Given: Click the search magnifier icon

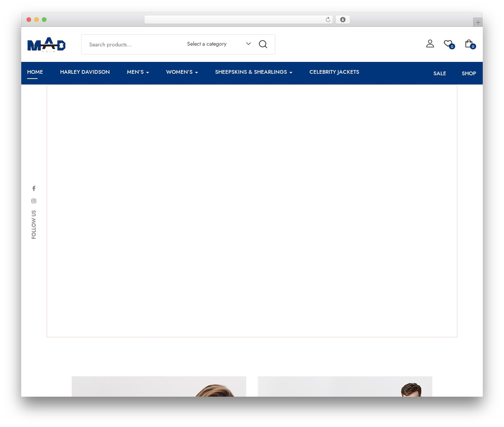Looking at the screenshot, I should click(263, 44).
